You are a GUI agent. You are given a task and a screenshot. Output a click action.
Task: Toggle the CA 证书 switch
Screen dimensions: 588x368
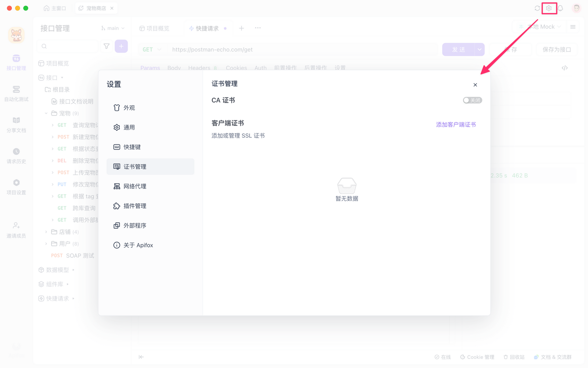[x=472, y=100]
